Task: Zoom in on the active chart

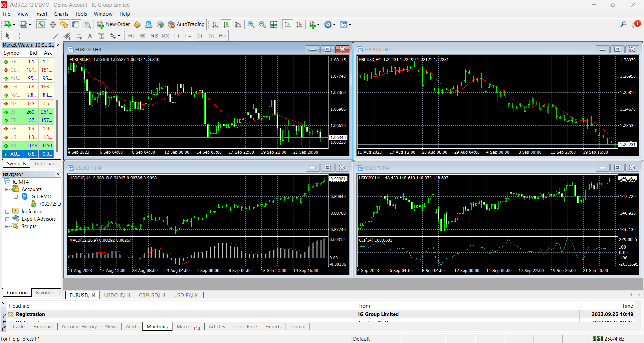Action: [x=251, y=24]
